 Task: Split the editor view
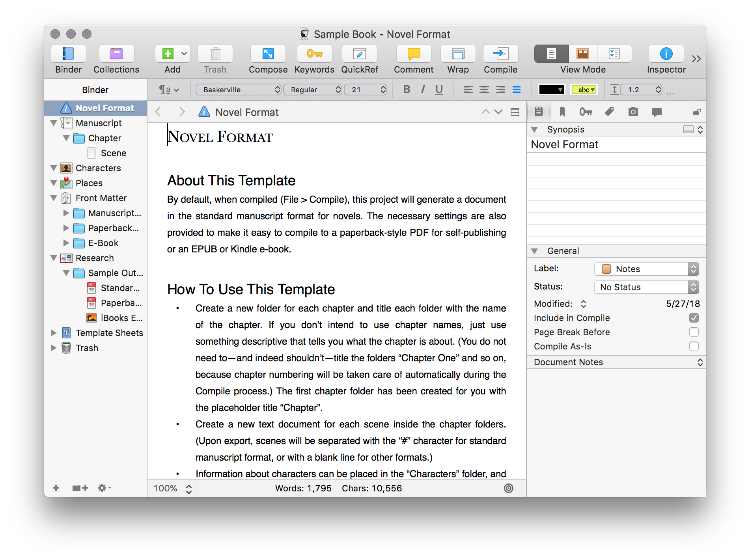click(515, 112)
